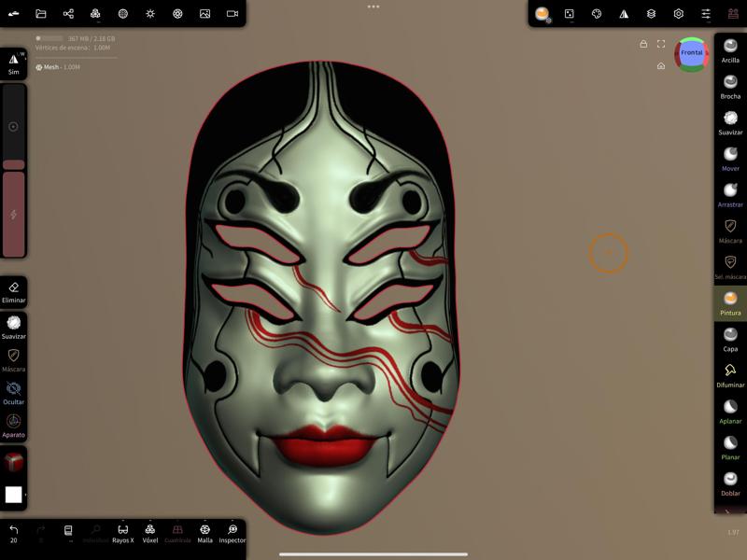
Task: Adjust the radius slider on left
Action: tap(13, 127)
